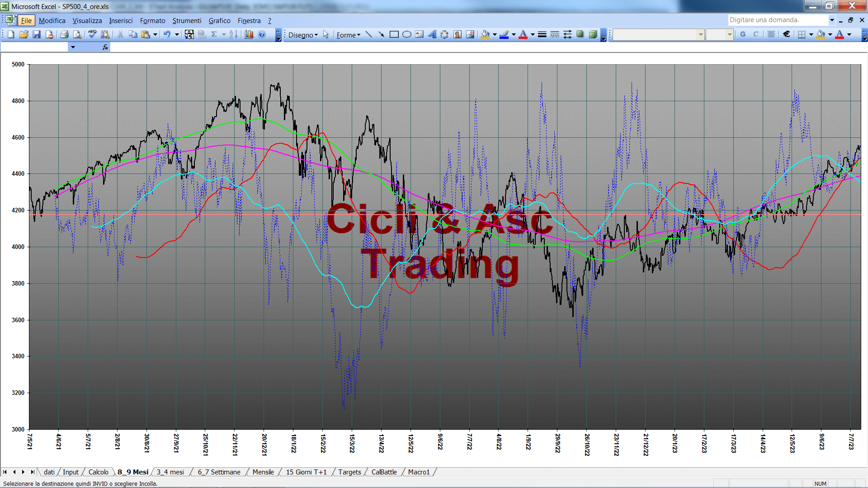Viewport: 868px width, 488px height.
Task: Open the Modifica menu
Action: pos(52,20)
